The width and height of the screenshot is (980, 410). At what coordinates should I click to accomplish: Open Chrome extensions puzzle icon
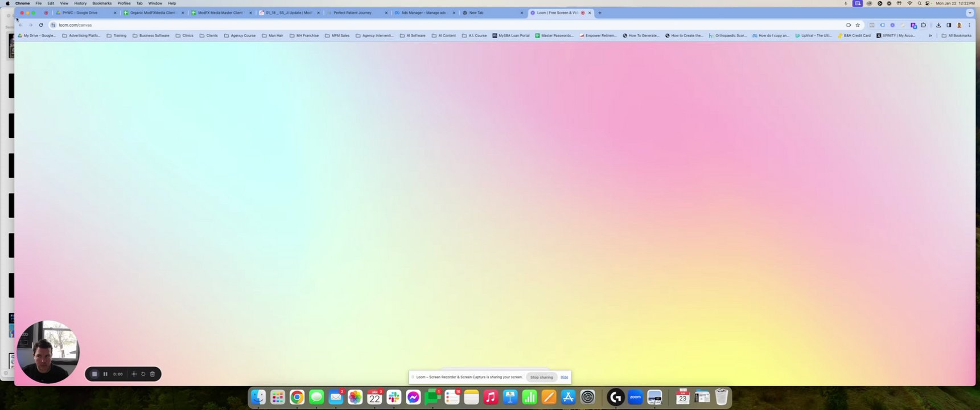(923, 25)
